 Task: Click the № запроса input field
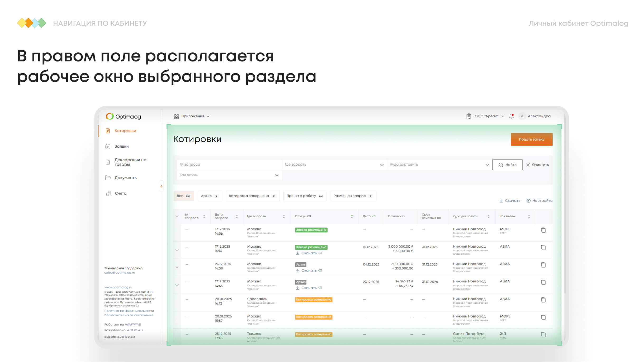229,165
